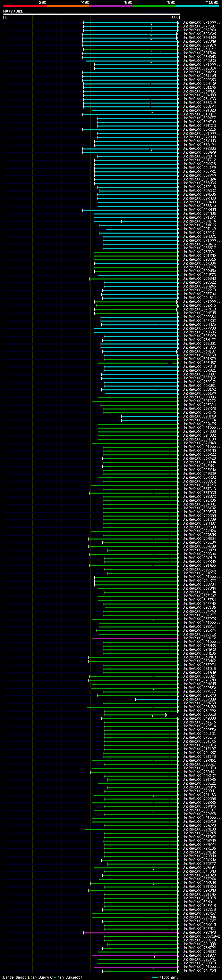Select UniRef100_Q9LUL4 label
222x980 pixels.
pos(199,68)
